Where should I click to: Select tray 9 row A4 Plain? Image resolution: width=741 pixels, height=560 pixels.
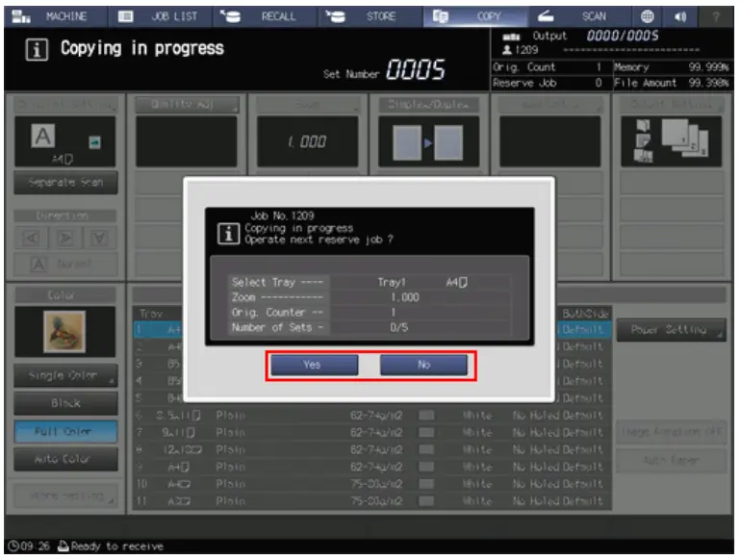pos(371,467)
